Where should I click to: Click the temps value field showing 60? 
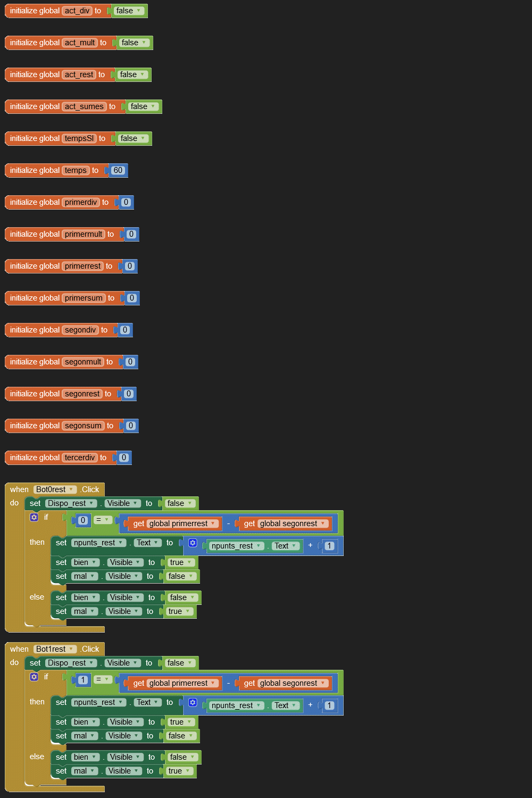[118, 171]
